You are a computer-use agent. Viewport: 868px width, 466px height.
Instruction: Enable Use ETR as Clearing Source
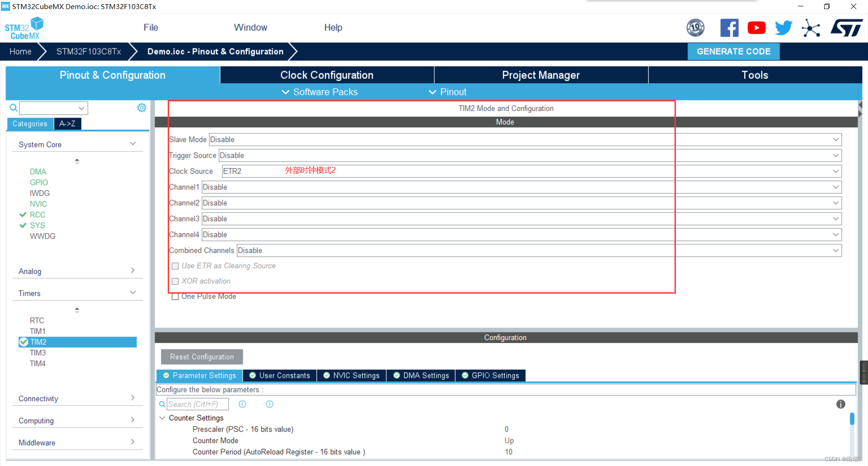[175, 266]
